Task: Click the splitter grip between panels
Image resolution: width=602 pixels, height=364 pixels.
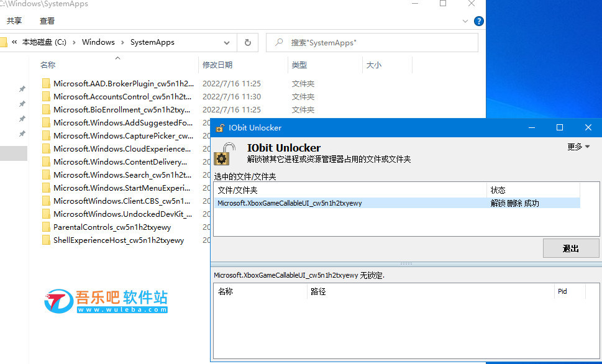Action: [406, 263]
